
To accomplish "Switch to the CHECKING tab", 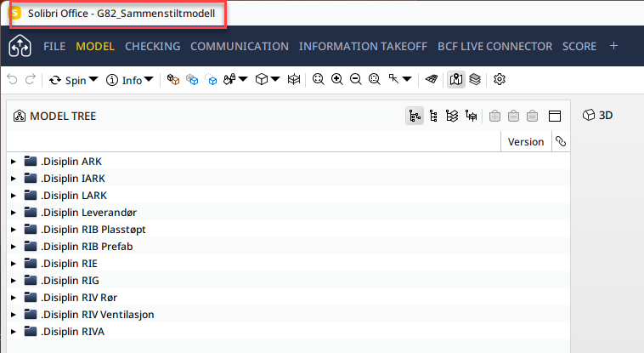I will [x=152, y=47].
